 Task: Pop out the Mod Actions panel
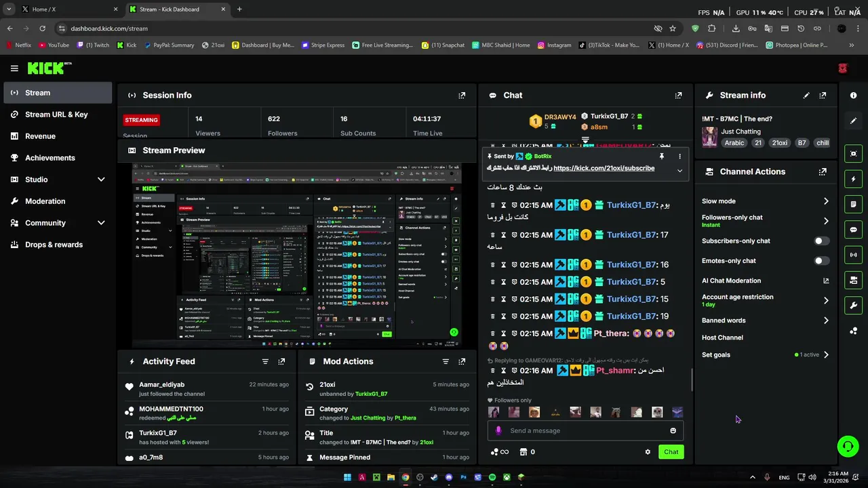[x=462, y=361]
